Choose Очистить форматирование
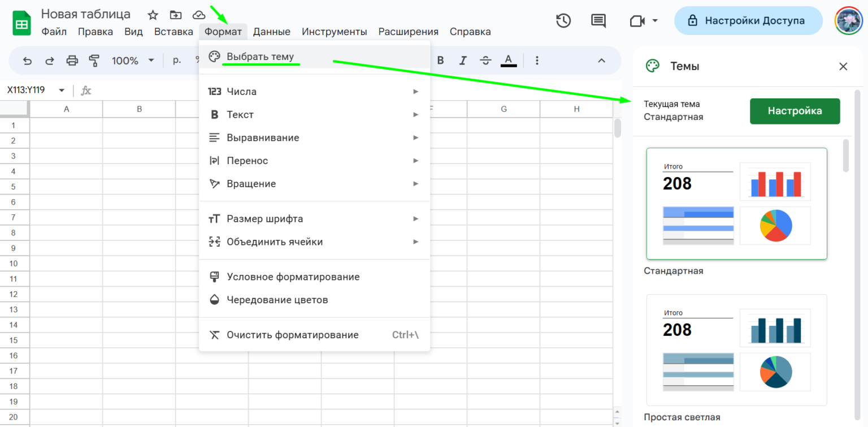The height and width of the screenshot is (427, 868). tap(314, 335)
